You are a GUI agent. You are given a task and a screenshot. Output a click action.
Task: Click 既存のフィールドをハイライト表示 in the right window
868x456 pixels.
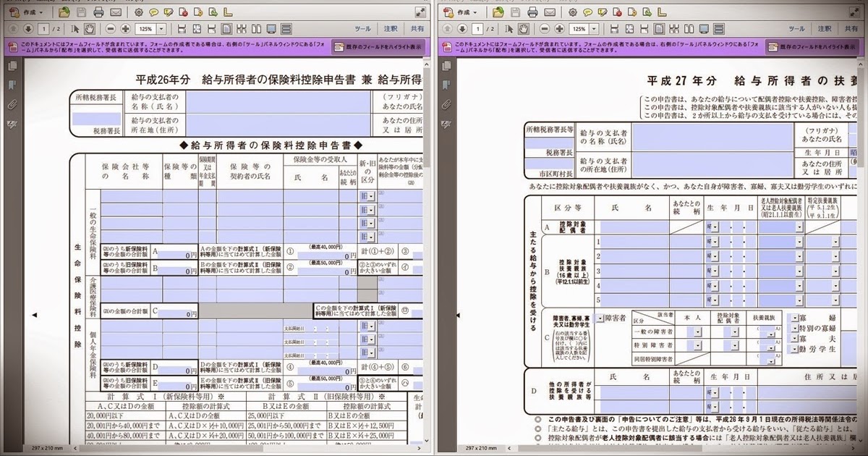coord(812,47)
